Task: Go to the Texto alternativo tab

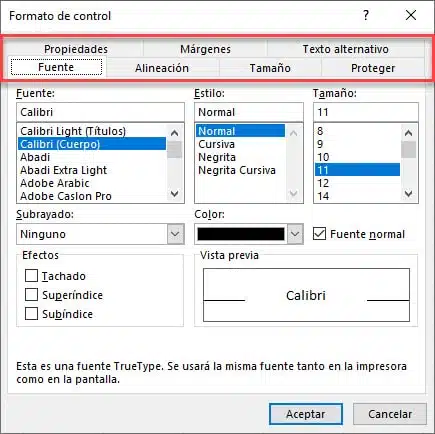Action: click(x=345, y=49)
